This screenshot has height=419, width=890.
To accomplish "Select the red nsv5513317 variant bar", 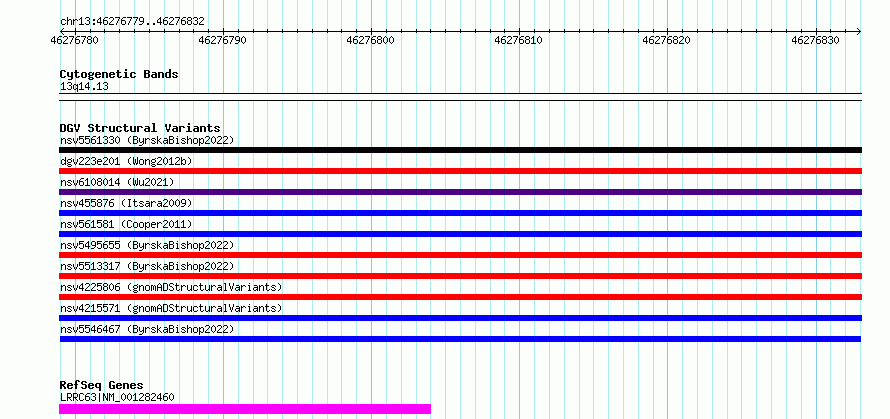I will pyautogui.click(x=460, y=276).
